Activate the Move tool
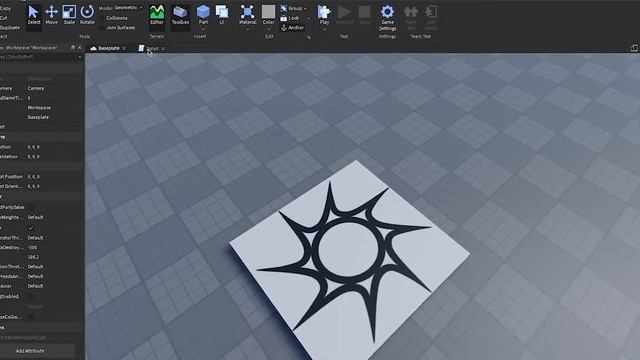This screenshot has height=360, width=640. coord(51,15)
